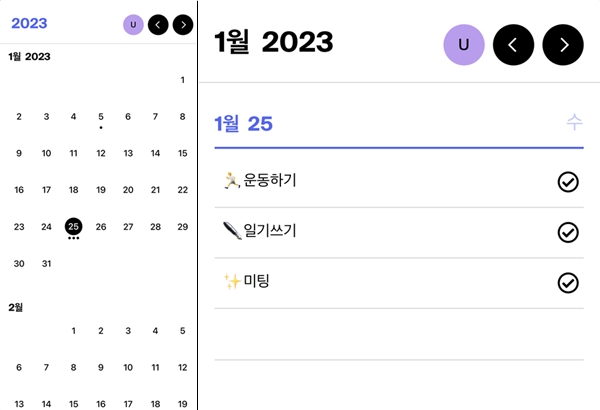The height and width of the screenshot is (410, 600).
Task: Open the 운동하기 task item
Action: 399,182
